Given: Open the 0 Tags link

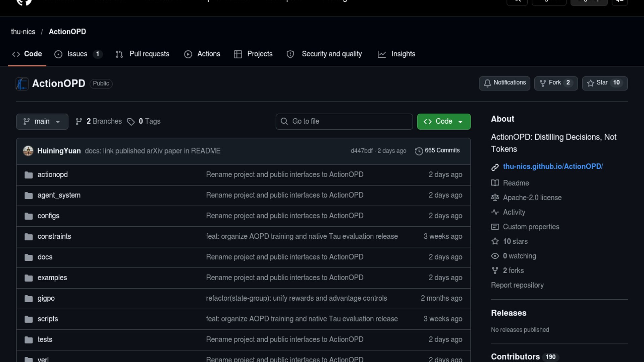Looking at the screenshot, I should 144,121.
